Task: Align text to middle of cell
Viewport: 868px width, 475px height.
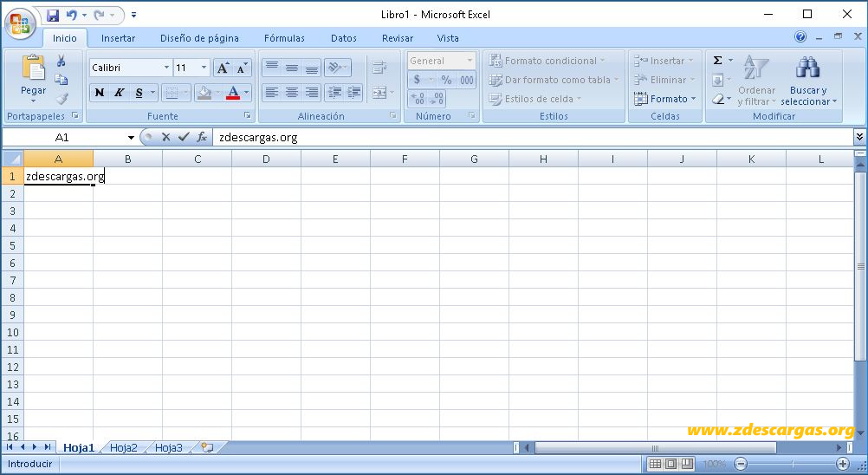Action: pos(292,68)
